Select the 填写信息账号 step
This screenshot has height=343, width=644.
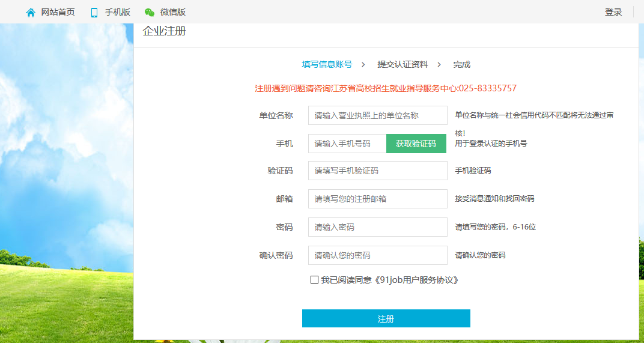[x=327, y=64]
